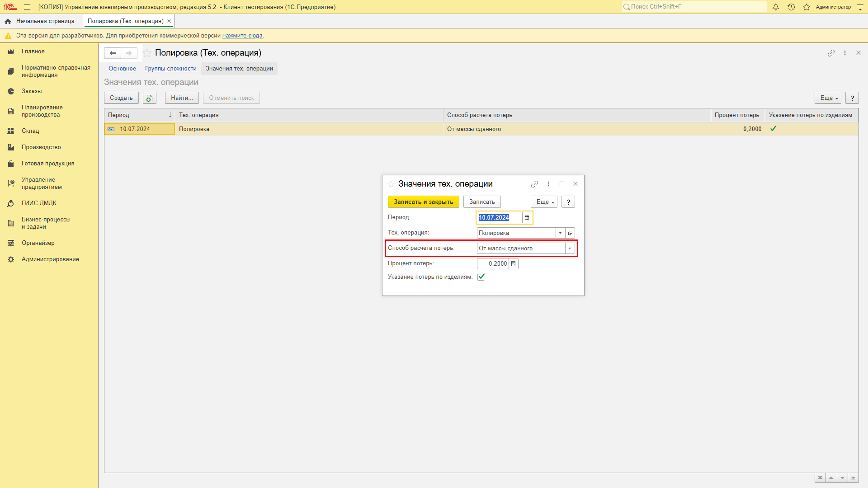868x488 pixels.
Task: Toggle Указание потерь по изделиям checkbox
Action: (481, 277)
